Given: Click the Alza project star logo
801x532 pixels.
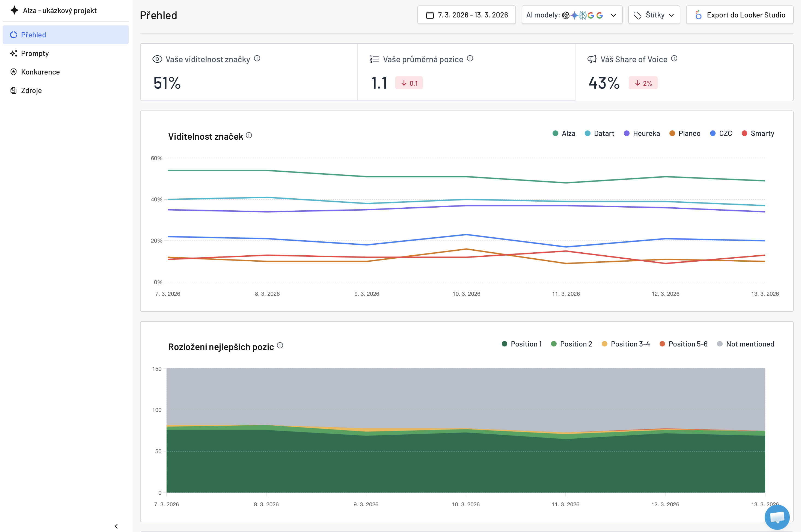Looking at the screenshot, I should click(x=14, y=11).
